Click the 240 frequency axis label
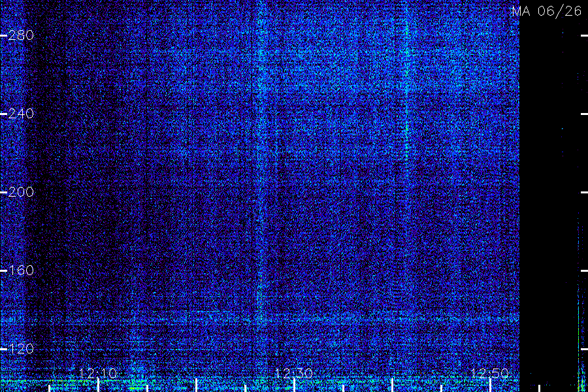 [21, 114]
